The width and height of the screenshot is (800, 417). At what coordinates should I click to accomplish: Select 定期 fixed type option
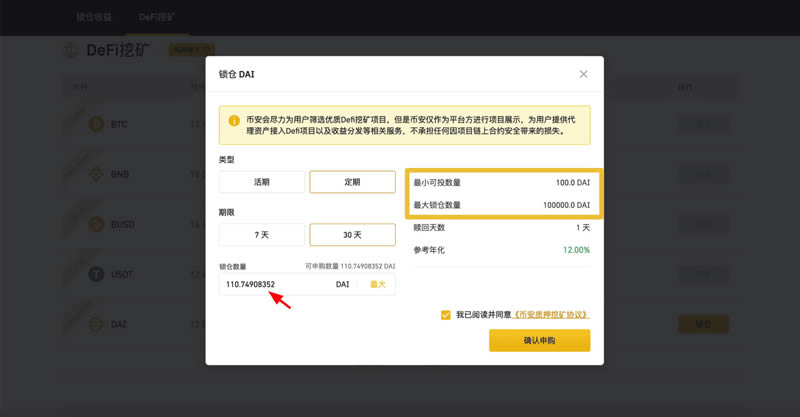(352, 182)
